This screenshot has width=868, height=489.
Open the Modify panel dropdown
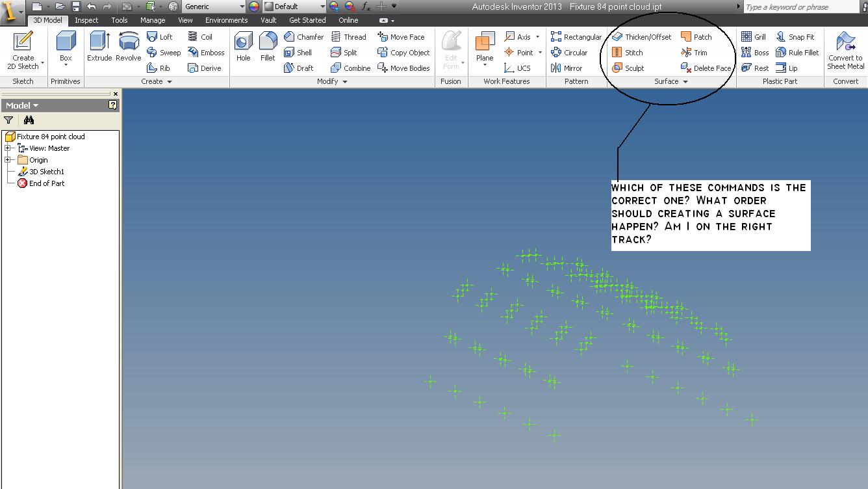[x=345, y=82]
